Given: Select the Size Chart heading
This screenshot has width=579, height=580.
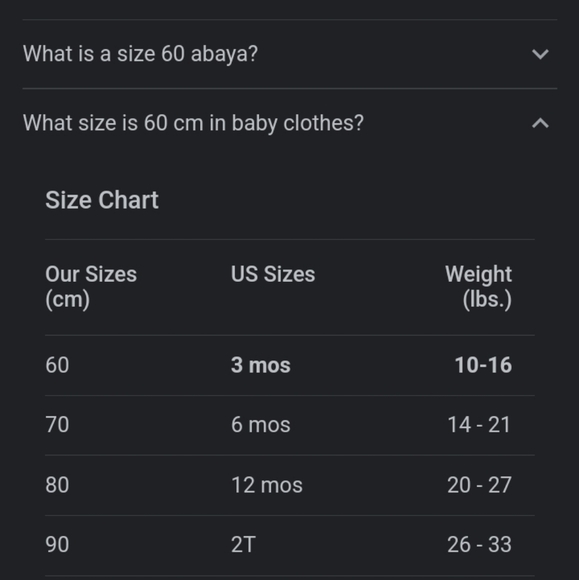Looking at the screenshot, I should click(102, 200).
